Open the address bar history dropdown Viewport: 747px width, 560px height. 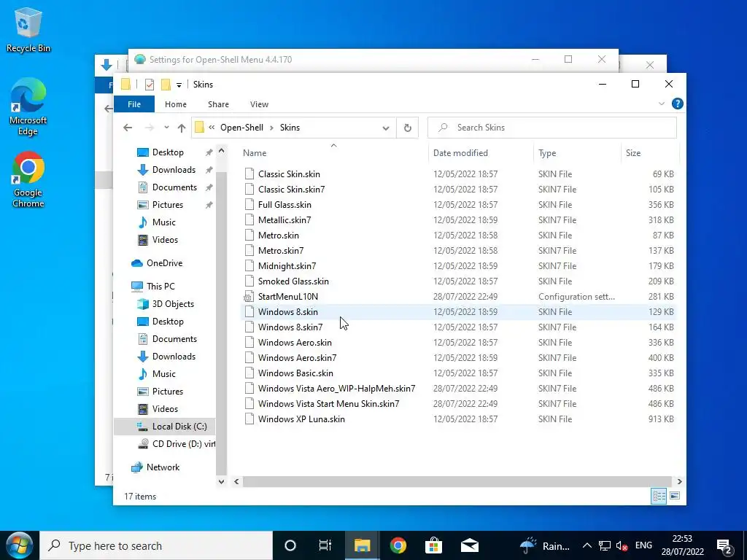(386, 128)
